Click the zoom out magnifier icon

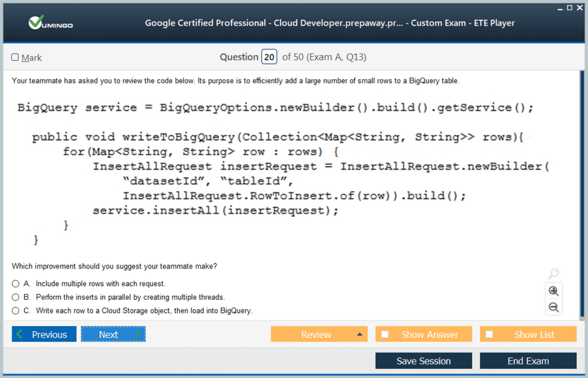(554, 307)
